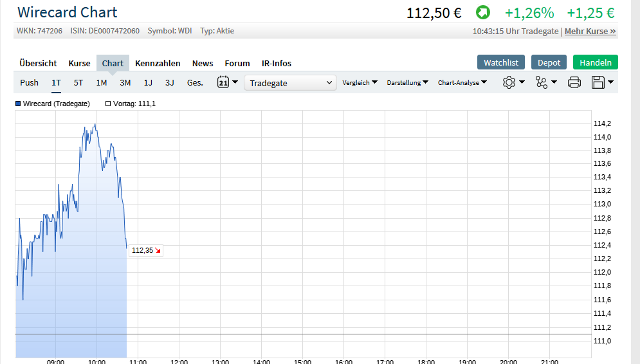Click the red down arrow next to 112,35

[x=158, y=251]
